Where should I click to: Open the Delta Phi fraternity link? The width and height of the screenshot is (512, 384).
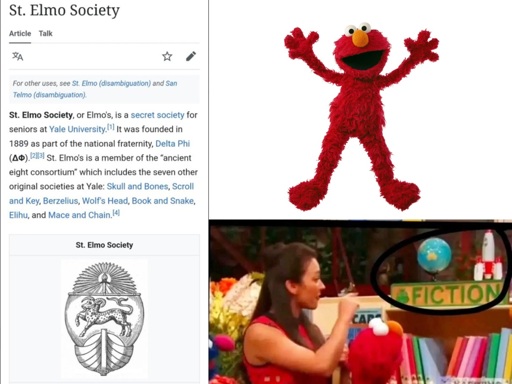coord(173,144)
